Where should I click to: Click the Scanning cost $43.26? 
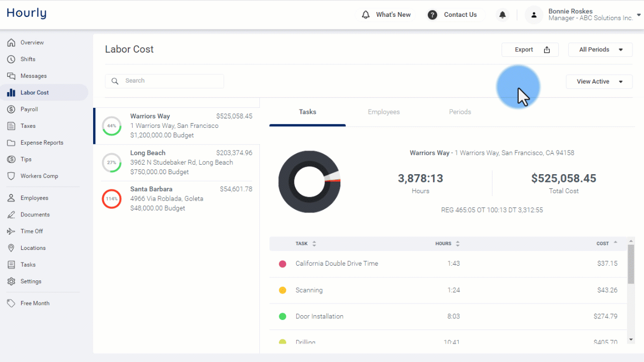tap(607, 290)
